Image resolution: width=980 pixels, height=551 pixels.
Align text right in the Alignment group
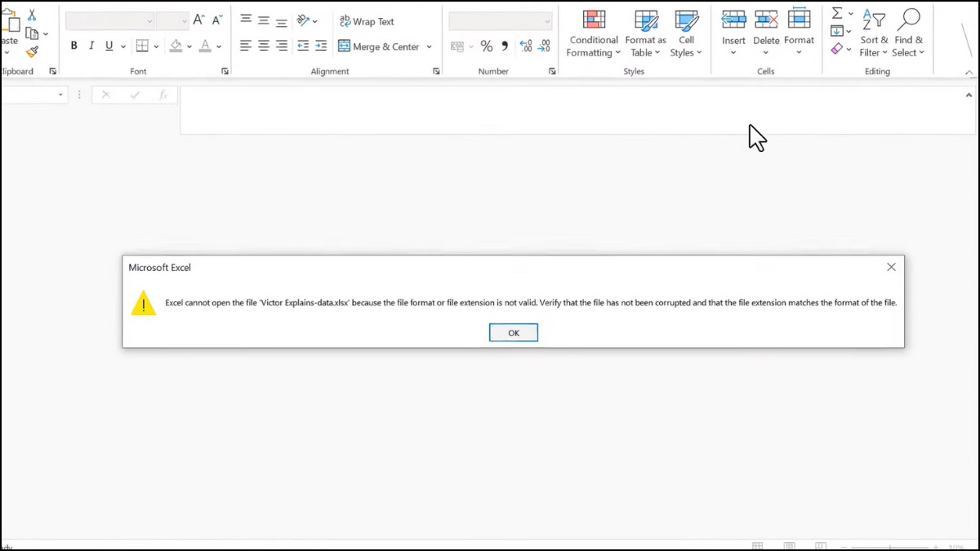(x=282, y=47)
